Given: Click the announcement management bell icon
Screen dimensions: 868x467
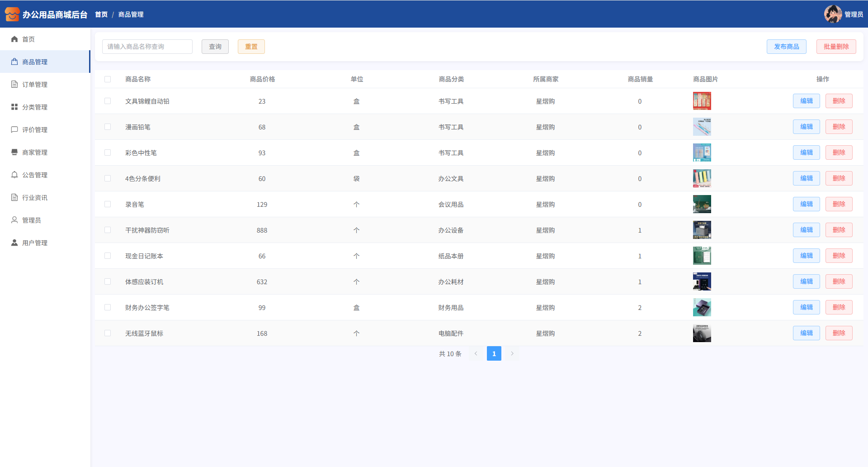Looking at the screenshot, I should [x=14, y=175].
